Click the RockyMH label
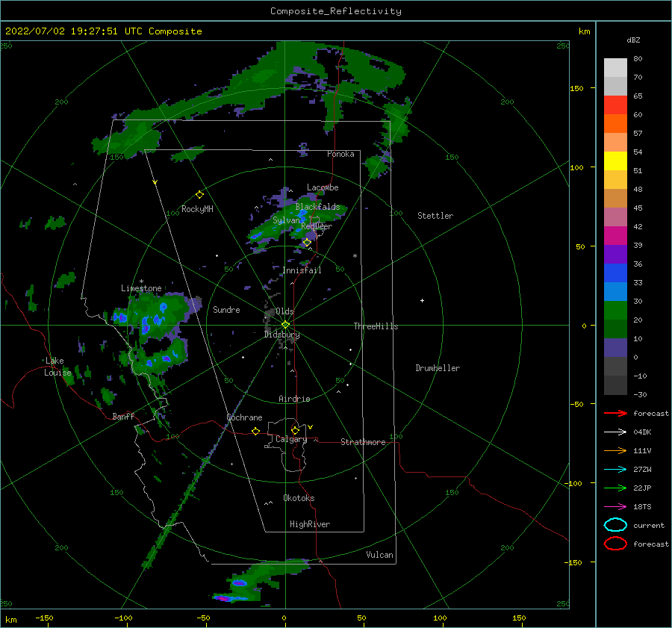 point(197,209)
